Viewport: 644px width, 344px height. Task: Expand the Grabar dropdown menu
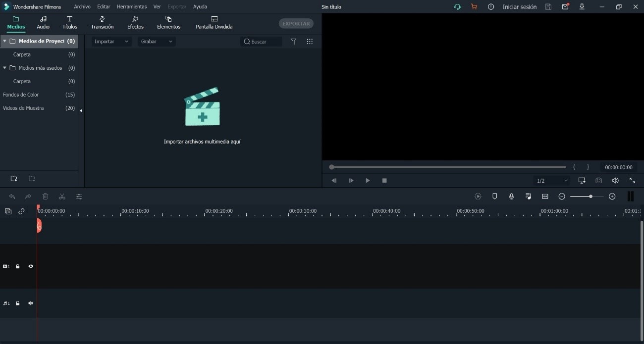pyautogui.click(x=156, y=42)
